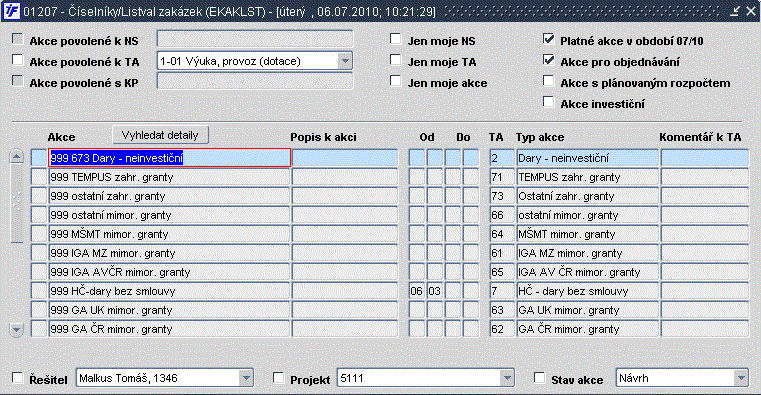
Task: Toggle the Řešitel checkbox
Action: (17, 378)
